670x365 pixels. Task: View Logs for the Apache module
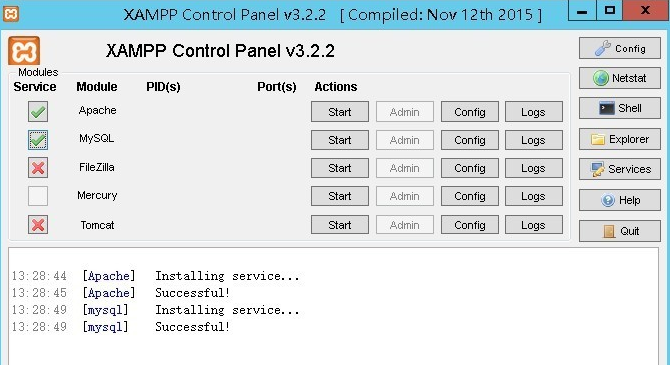coord(534,112)
